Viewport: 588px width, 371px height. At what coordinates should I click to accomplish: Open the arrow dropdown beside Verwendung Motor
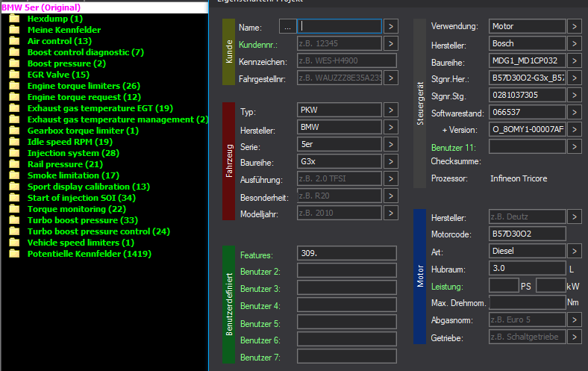pyautogui.click(x=574, y=27)
